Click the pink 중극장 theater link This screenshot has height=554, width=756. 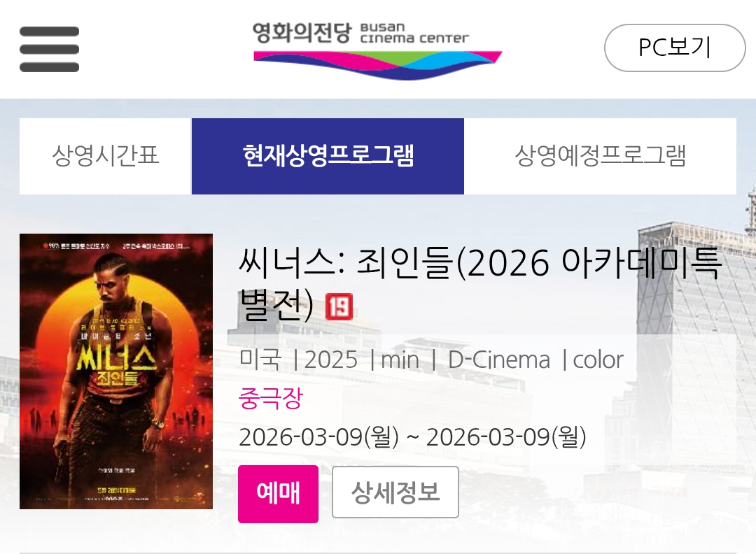[x=270, y=399]
